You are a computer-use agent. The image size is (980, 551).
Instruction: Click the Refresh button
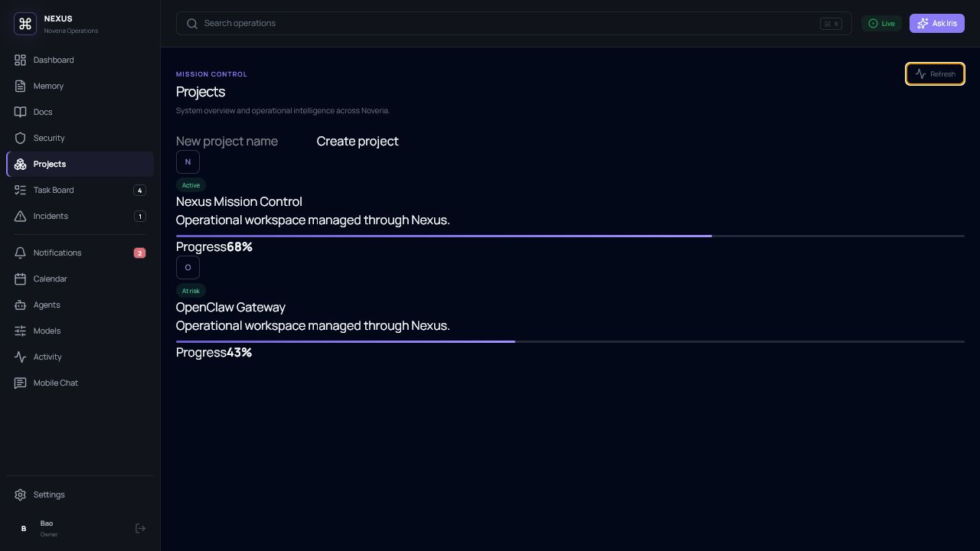pyautogui.click(x=935, y=74)
